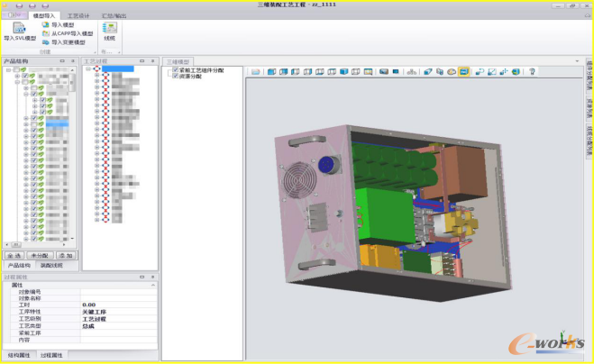Collapse the root node of 工艺过程 tree
This screenshot has height=364, width=594.
(x=88, y=68)
